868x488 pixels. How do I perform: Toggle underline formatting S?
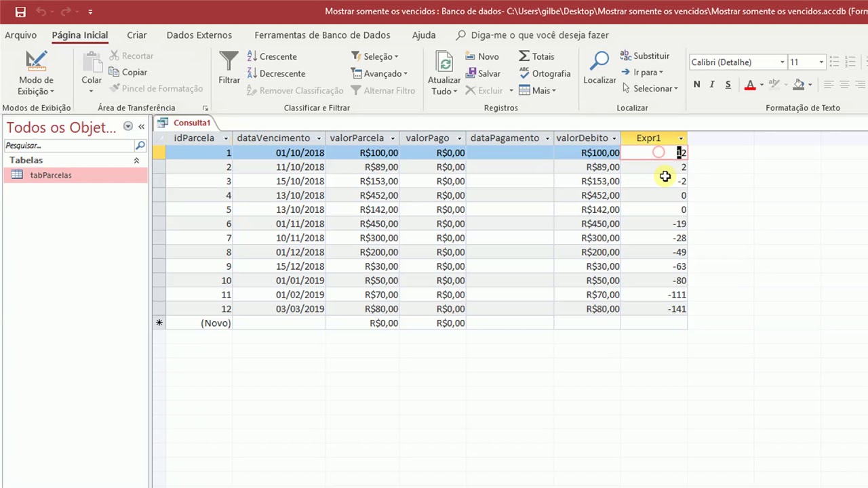click(x=728, y=85)
